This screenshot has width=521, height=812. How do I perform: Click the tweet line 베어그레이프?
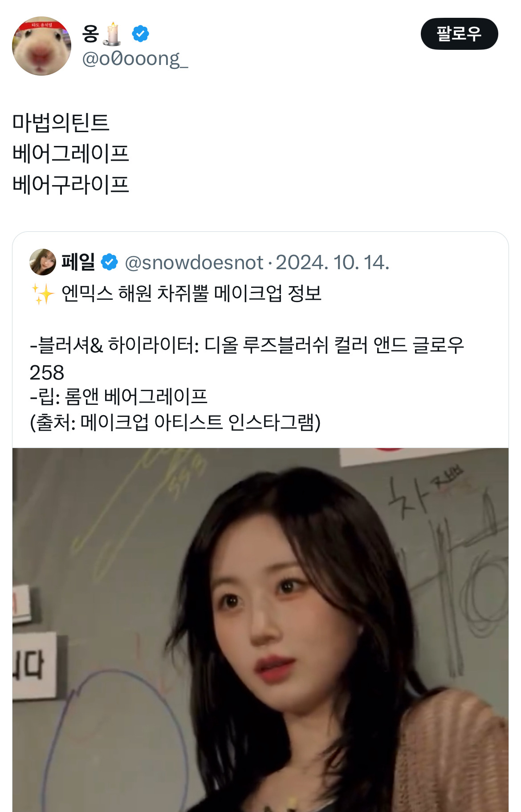(x=70, y=154)
